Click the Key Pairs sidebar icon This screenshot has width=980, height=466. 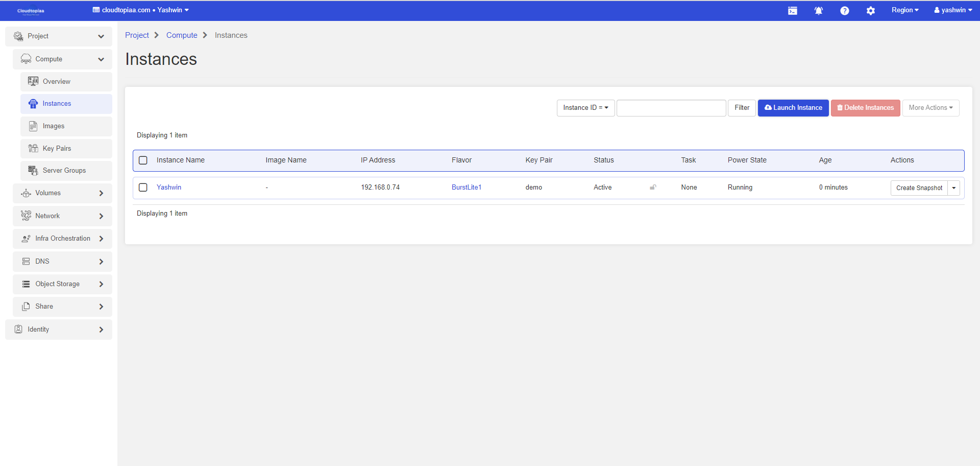coord(33,149)
